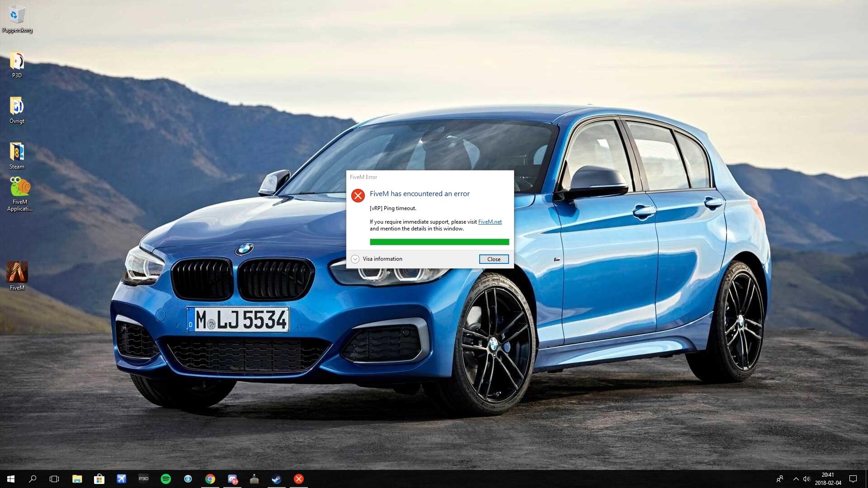Show hidden system tray icons

coord(796,479)
